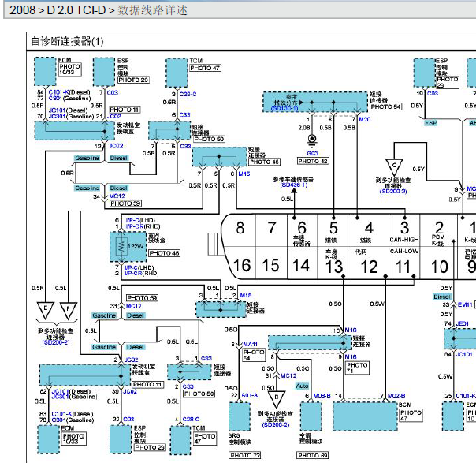Click diagnostic connector pin 7
Screen dimensions: 476x474
pyautogui.click(x=272, y=228)
